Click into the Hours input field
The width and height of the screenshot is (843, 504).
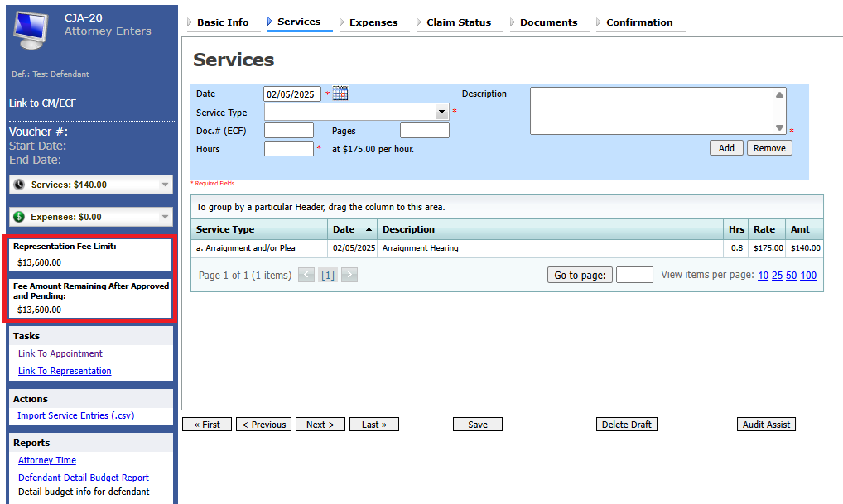point(288,149)
